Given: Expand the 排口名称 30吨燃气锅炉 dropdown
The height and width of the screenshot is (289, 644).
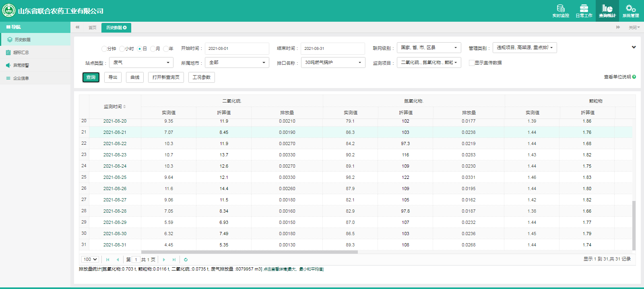Looking at the screenshot, I should pyautogui.click(x=333, y=63).
